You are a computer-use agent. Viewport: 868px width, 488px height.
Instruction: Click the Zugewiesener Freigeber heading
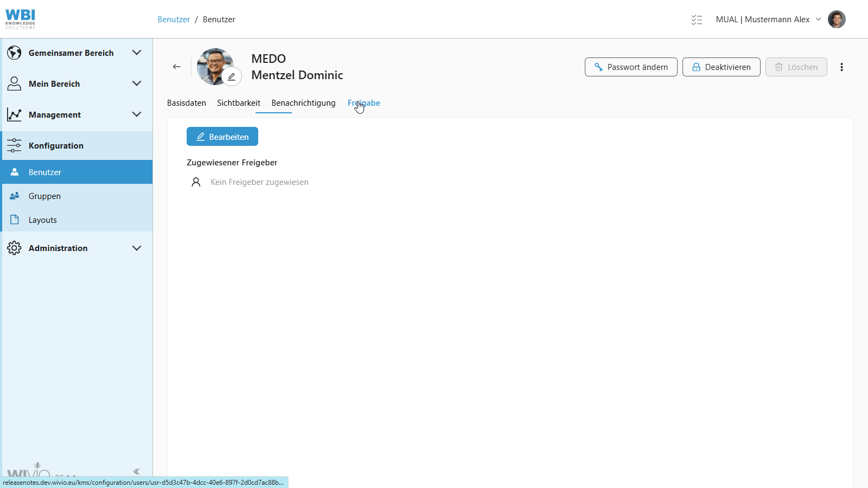232,163
